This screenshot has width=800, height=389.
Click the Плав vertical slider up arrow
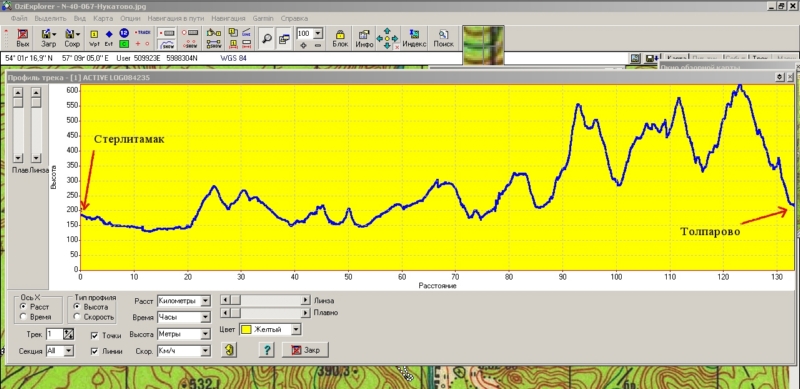pyautogui.click(x=18, y=92)
